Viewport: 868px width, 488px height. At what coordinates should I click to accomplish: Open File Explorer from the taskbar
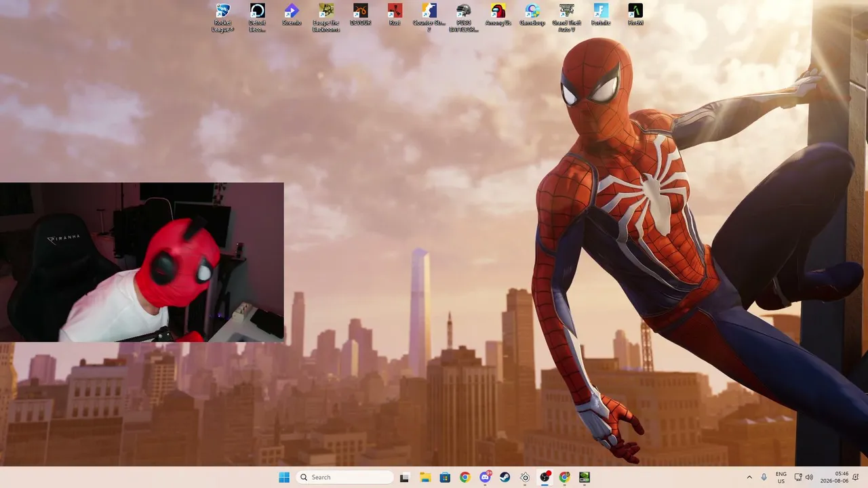pos(425,477)
